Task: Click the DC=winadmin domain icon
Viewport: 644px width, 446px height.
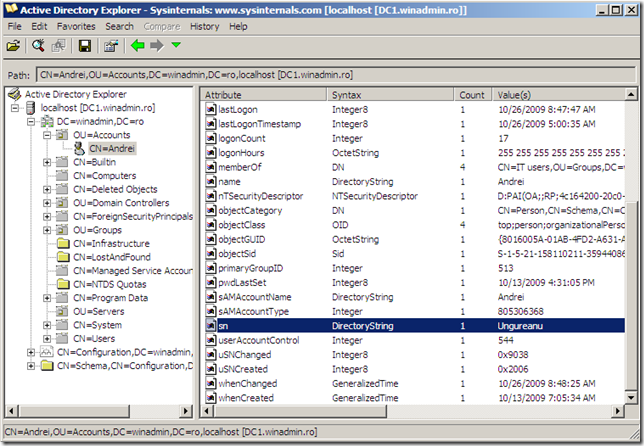Action: [47, 122]
